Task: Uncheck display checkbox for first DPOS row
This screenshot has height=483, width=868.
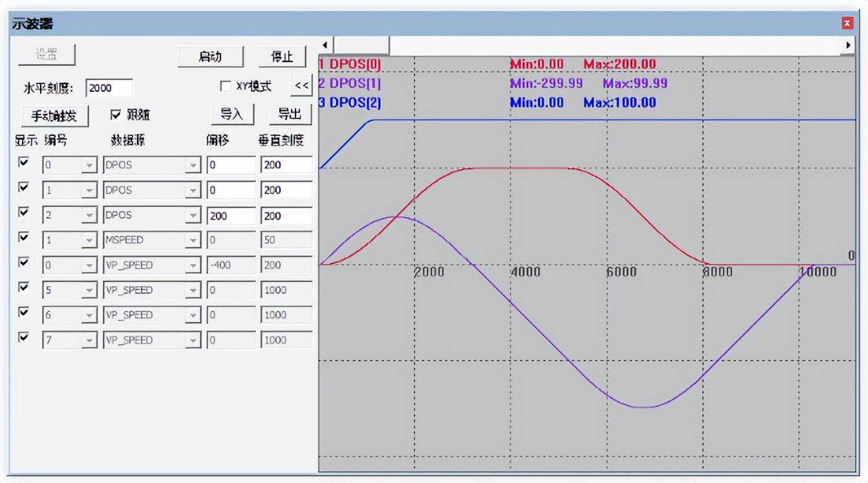Action: (24, 163)
